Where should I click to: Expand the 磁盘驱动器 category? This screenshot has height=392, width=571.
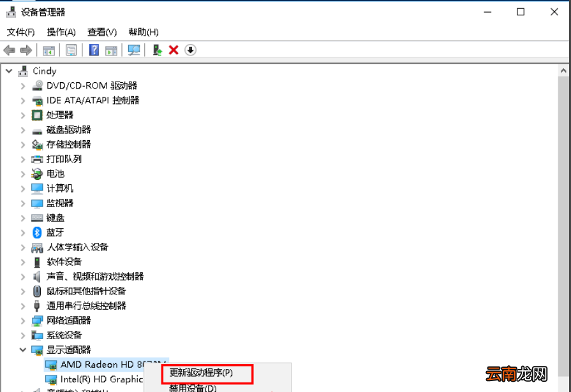pyautogui.click(x=23, y=130)
